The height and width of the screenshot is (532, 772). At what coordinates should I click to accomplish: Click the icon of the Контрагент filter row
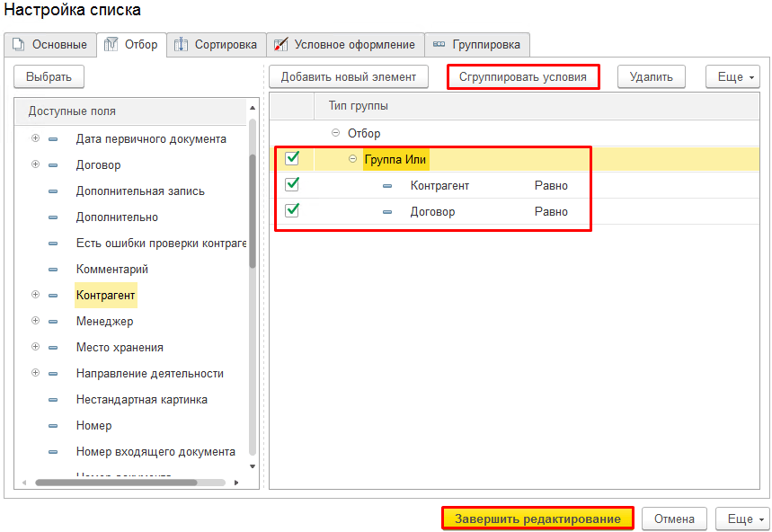coord(387,186)
